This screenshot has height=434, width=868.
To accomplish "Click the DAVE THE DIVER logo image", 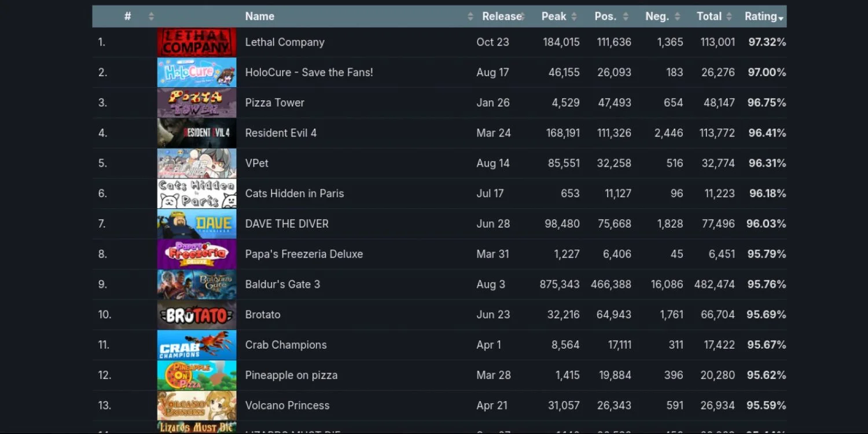I will [x=197, y=224].
